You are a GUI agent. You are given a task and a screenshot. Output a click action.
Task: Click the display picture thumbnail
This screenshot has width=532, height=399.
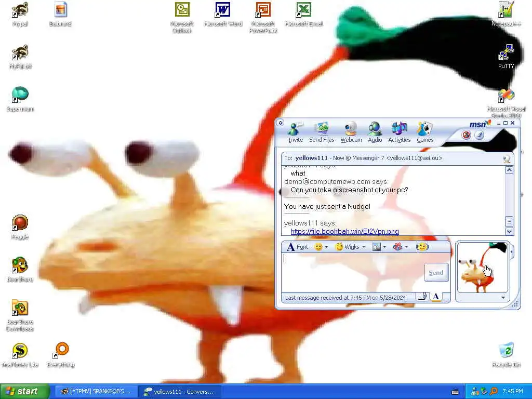482,268
